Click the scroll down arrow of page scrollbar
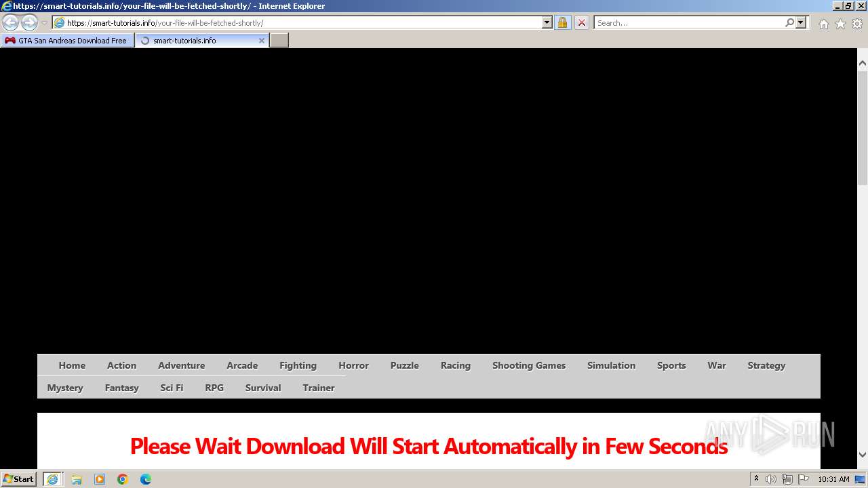The width and height of the screenshot is (868, 488). pyautogui.click(x=863, y=455)
